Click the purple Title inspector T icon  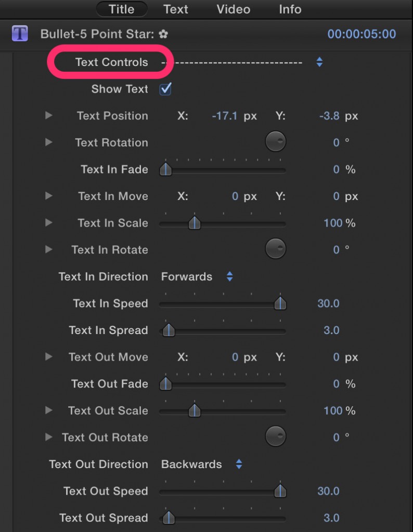point(20,34)
